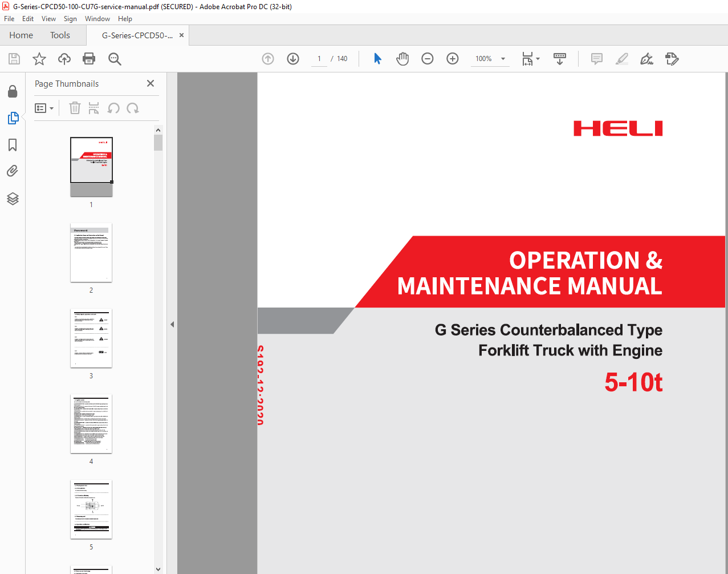This screenshot has height=574, width=728.
Task: Click the 'OPERATION &' heading text
Action: [x=585, y=260]
